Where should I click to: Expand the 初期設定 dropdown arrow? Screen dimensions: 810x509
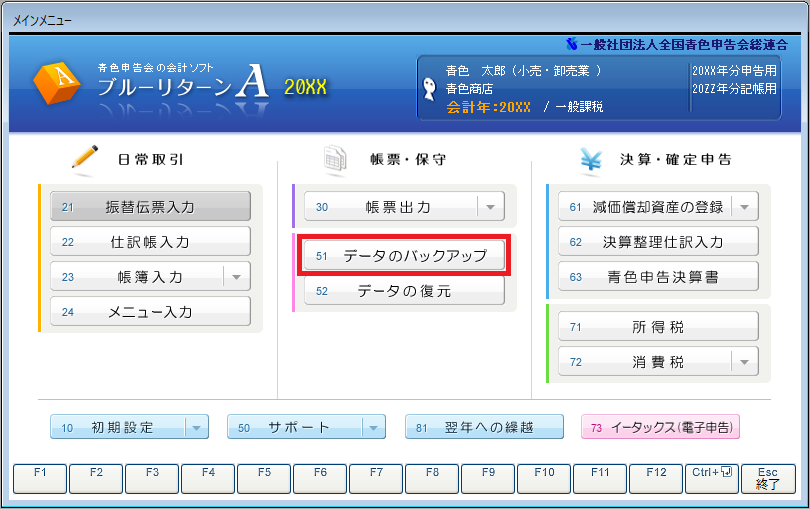196,427
